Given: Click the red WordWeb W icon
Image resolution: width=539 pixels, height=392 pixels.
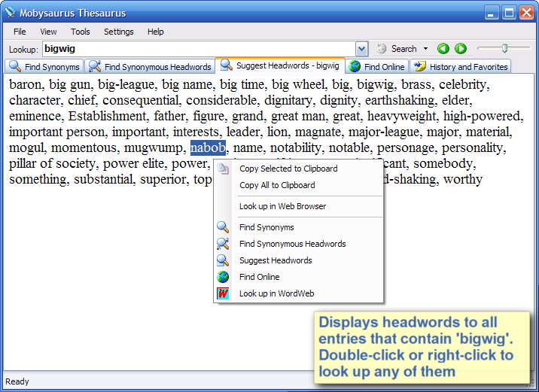Looking at the screenshot, I should (223, 293).
